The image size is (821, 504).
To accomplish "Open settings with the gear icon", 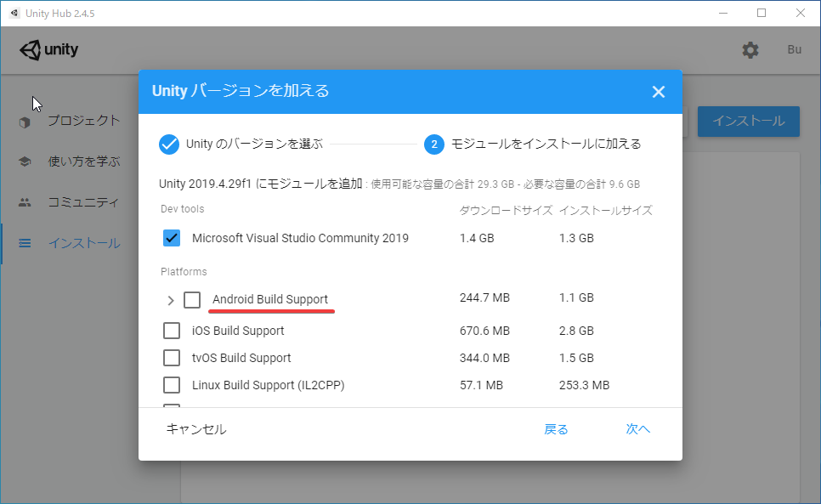I will coord(750,50).
